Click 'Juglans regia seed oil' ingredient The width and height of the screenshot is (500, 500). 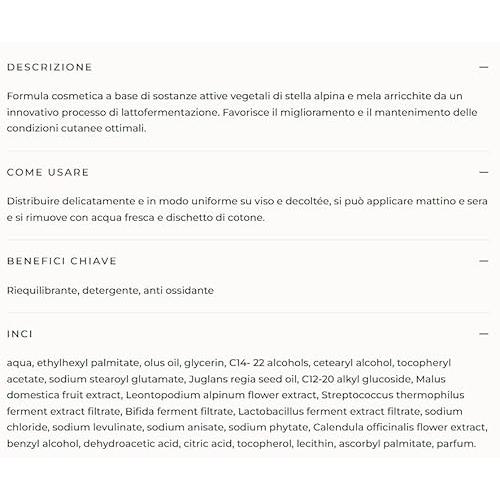(x=243, y=379)
